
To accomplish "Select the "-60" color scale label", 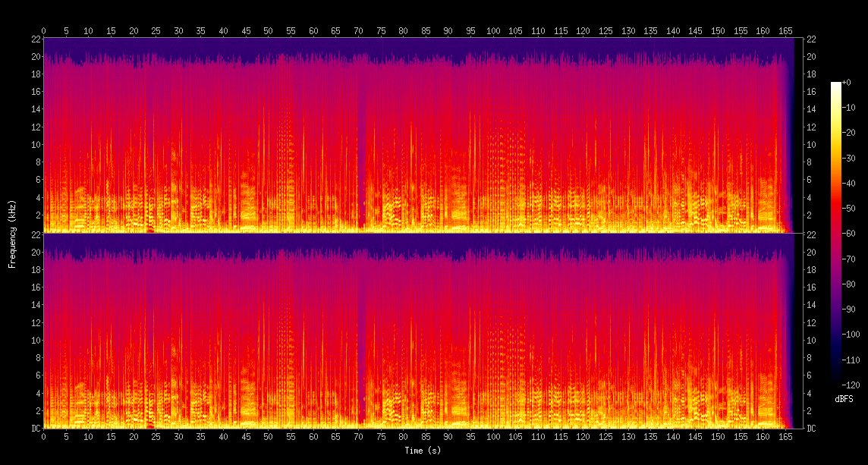I will click(848, 234).
